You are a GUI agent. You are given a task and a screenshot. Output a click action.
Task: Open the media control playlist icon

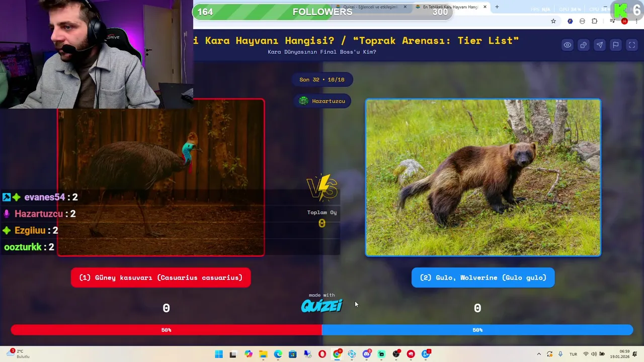612,21
